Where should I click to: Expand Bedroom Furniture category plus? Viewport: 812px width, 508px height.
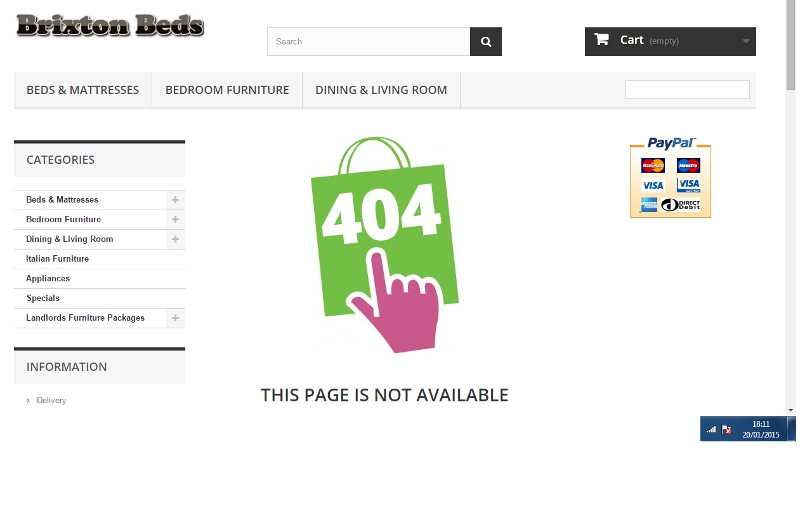click(176, 219)
